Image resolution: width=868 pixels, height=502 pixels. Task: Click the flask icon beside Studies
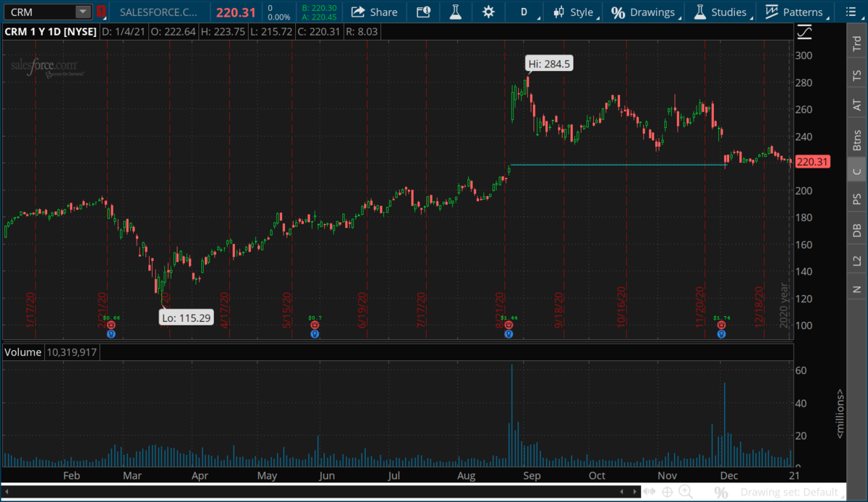click(x=699, y=12)
